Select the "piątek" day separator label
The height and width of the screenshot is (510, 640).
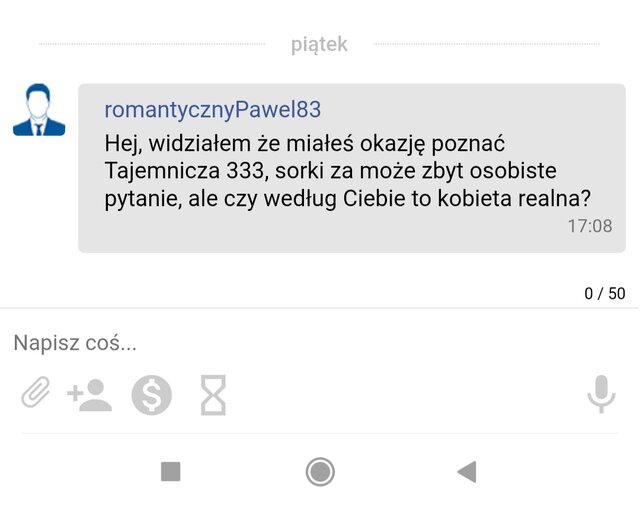pos(319,44)
